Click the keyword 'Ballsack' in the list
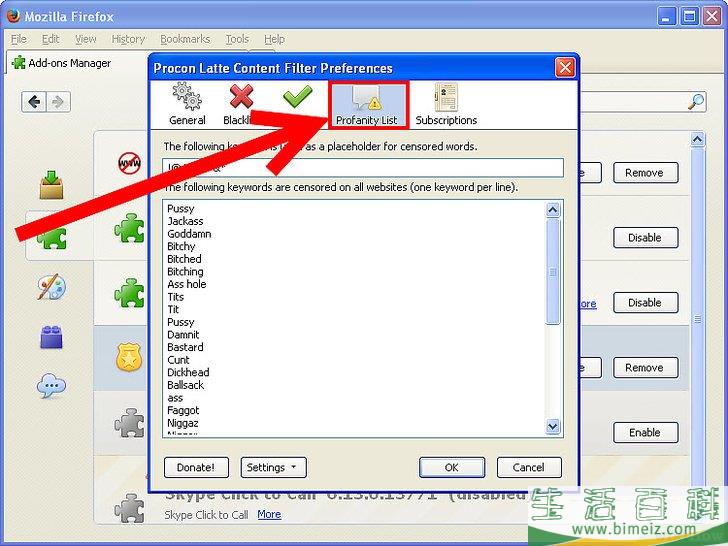This screenshot has height=546, width=728. point(185,385)
